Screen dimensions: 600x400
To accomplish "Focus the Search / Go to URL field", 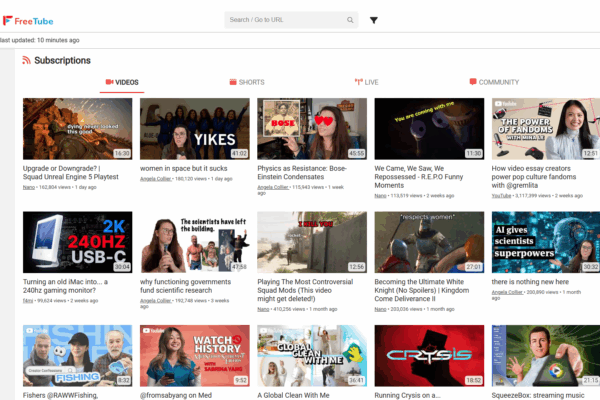I will (285, 20).
